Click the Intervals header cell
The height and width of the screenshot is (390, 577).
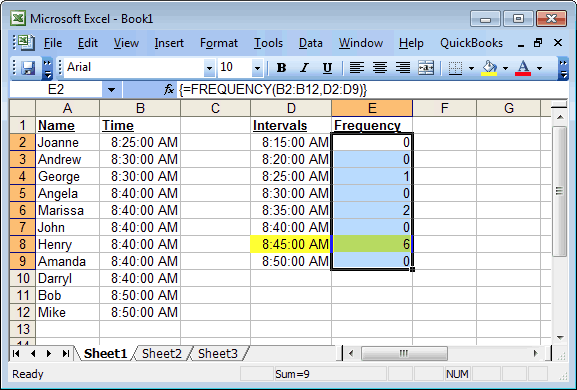pos(291,125)
